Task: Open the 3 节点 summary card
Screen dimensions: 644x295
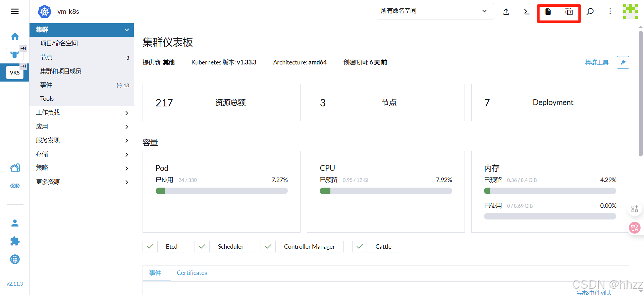Action: (x=386, y=102)
